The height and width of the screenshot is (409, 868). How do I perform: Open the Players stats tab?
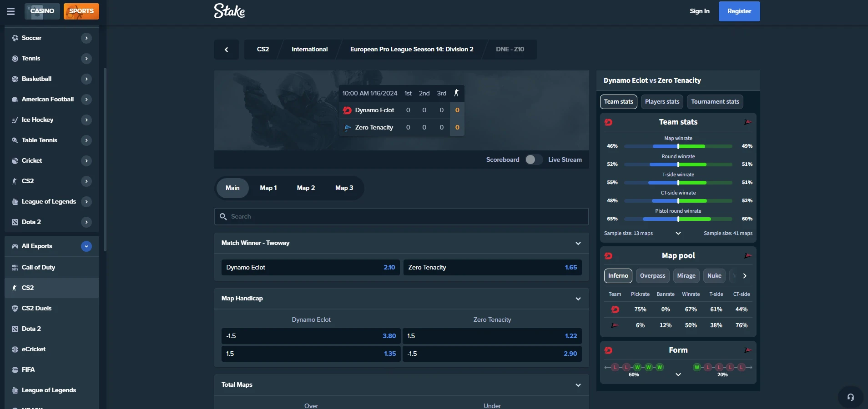click(x=662, y=102)
